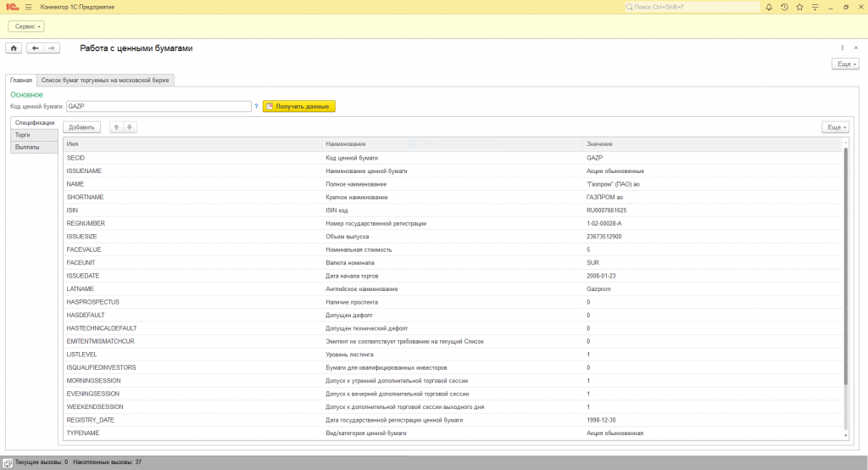The image size is (868, 470).
Task: Open the history clock icon
Action: coord(784,7)
